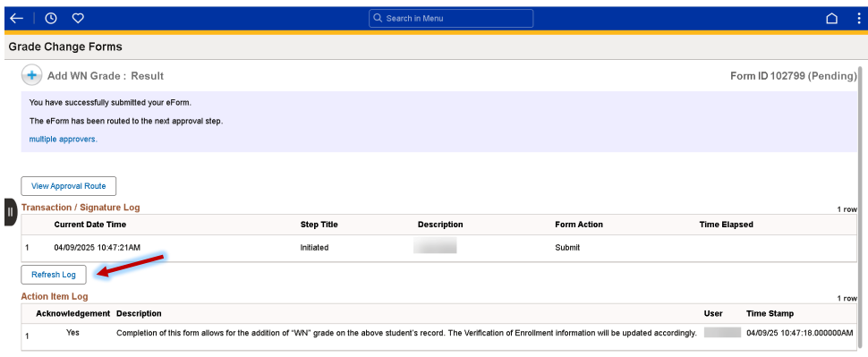Click the magnifier search icon
868x357 pixels.
point(378,18)
